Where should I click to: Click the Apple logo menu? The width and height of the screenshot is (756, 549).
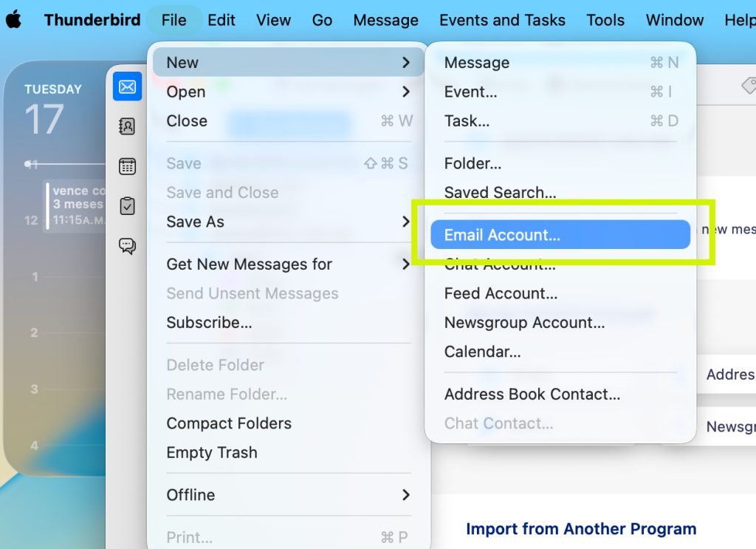(x=13, y=20)
